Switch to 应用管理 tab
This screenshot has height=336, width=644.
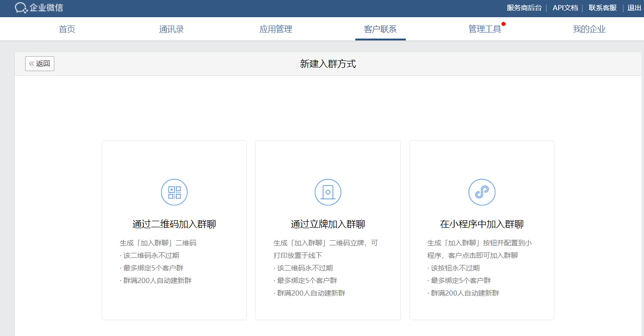[x=276, y=29]
